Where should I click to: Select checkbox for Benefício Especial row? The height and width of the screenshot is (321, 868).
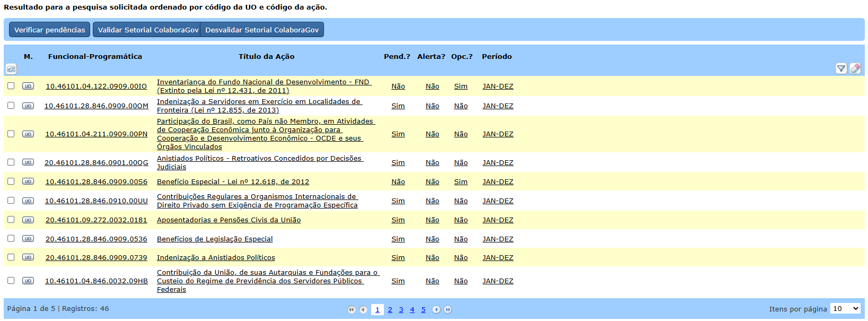(11, 181)
